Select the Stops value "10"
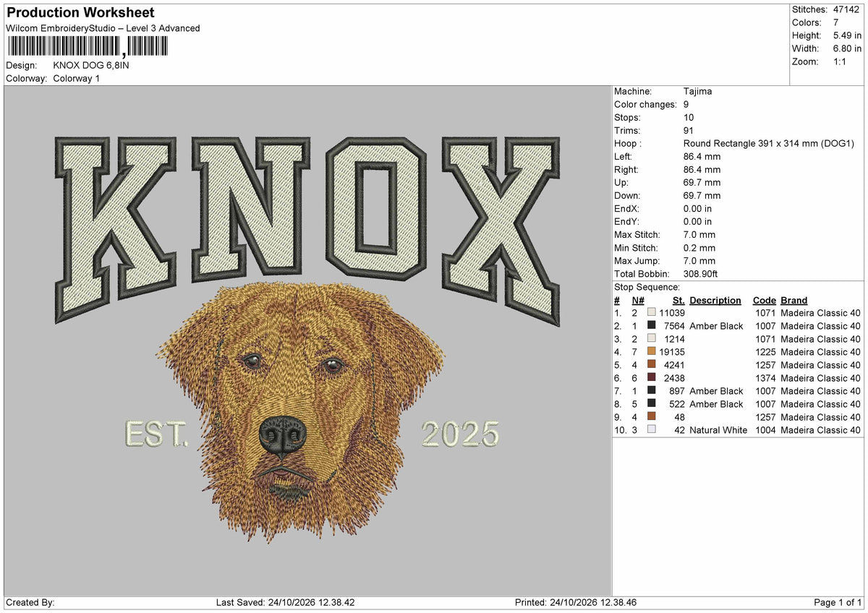This screenshot has height=613, width=868. coord(689,118)
